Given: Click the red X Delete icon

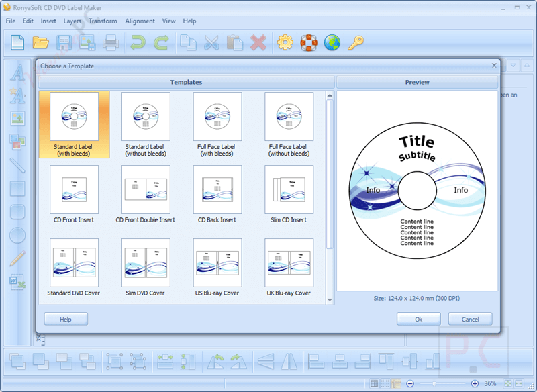Looking at the screenshot, I should click(x=258, y=43).
